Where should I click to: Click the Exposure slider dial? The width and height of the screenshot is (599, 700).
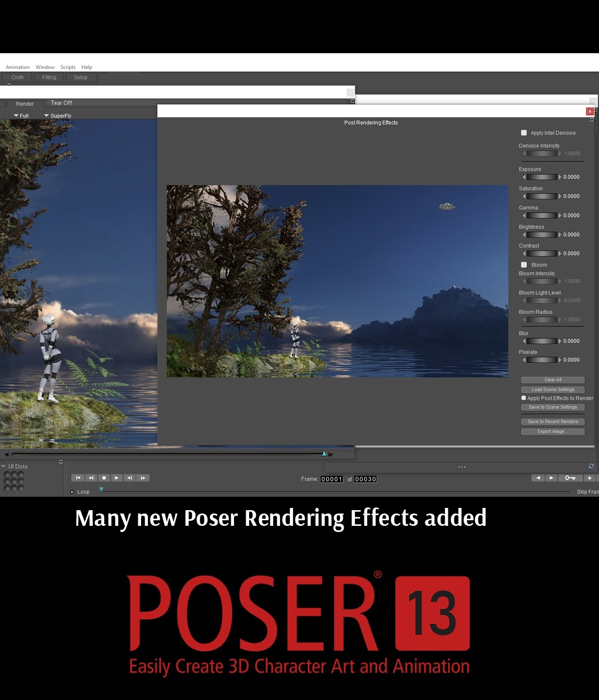[x=542, y=177]
